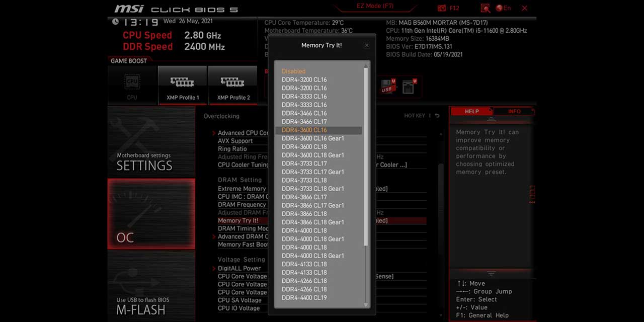
Task: Switch to the HELP tab
Action: pos(471,111)
